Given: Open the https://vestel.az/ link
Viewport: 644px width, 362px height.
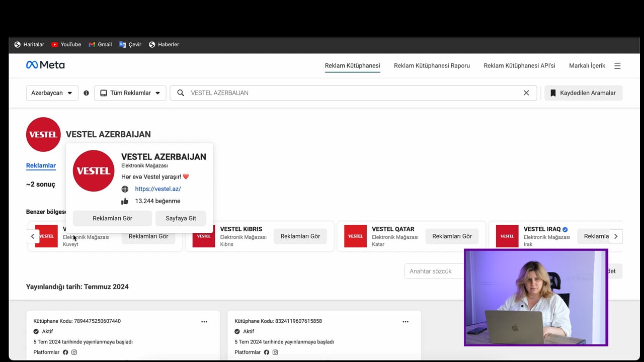Looking at the screenshot, I should pyautogui.click(x=158, y=189).
